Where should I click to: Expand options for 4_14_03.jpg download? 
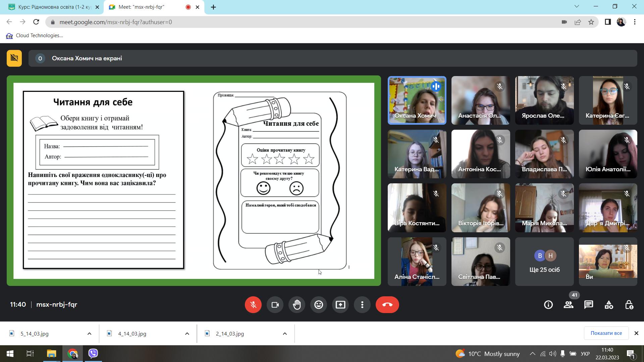pos(187,334)
